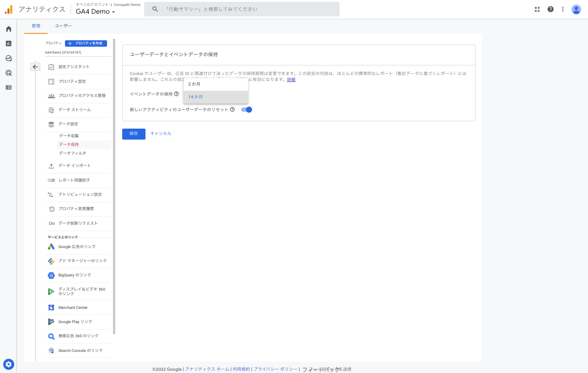Collapse the property menu with the back arrow
Image resolution: width=588 pixels, height=373 pixels.
35,67
